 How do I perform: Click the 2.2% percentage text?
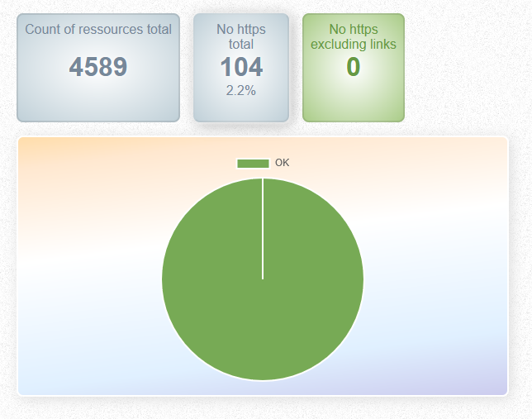(x=241, y=90)
